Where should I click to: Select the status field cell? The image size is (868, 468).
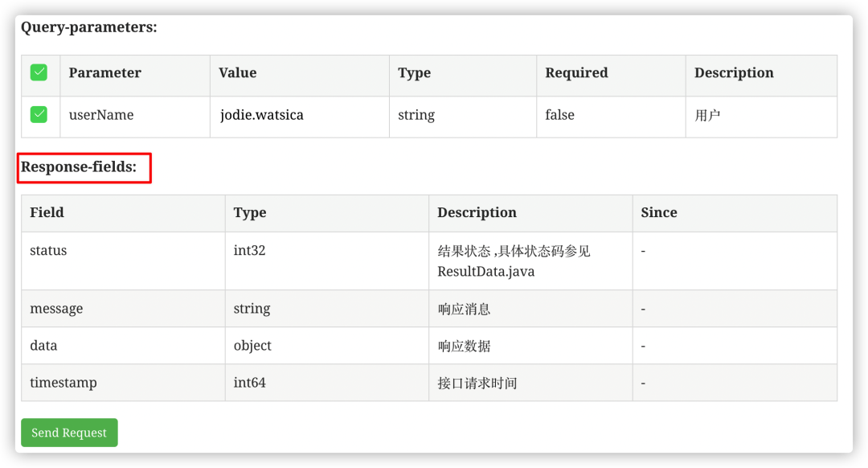pyautogui.click(x=124, y=261)
